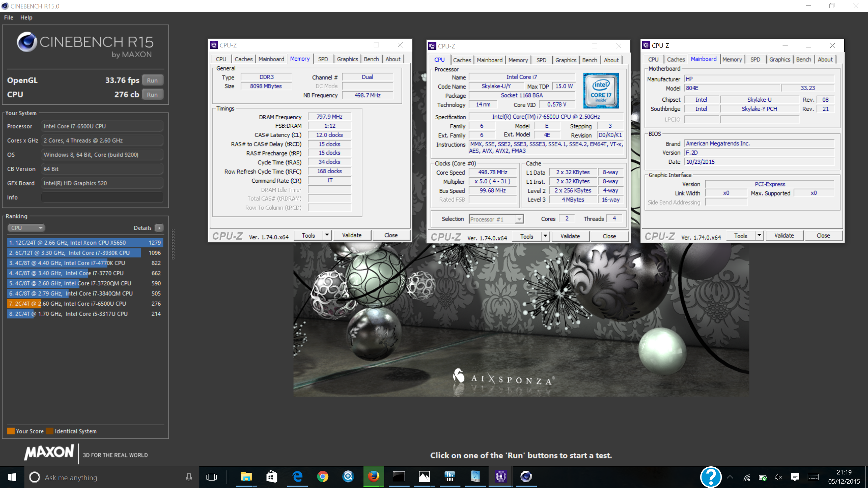Open the Wi-Fi network tray icon
The width and height of the screenshot is (868, 488).
[x=747, y=477]
